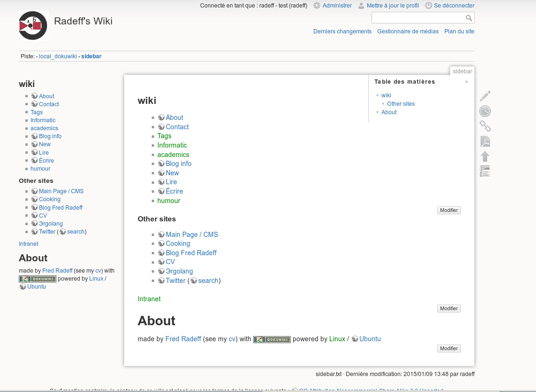
Task: Open old revisions clock icon
Action: pyautogui.click(x=485, y=111)
